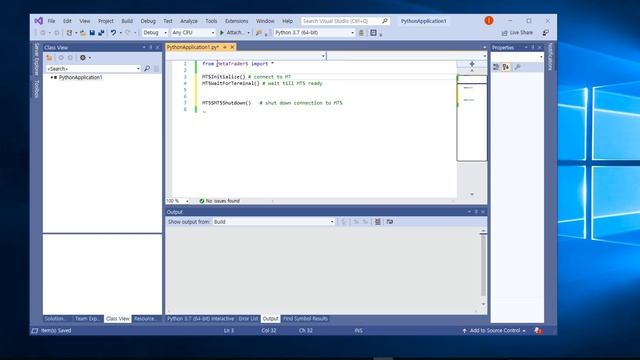640x360 pixels.
Task: Click the Ln 3 status bar entry
Action: coord(229,331)
